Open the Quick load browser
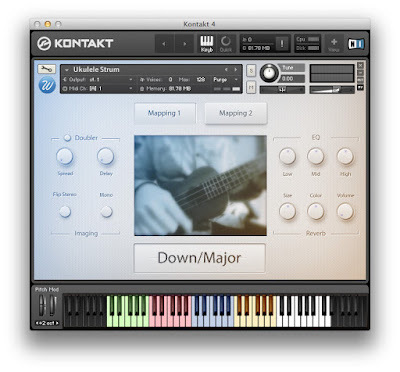Viewport: 400px width, 372px height. pos(226,44)
